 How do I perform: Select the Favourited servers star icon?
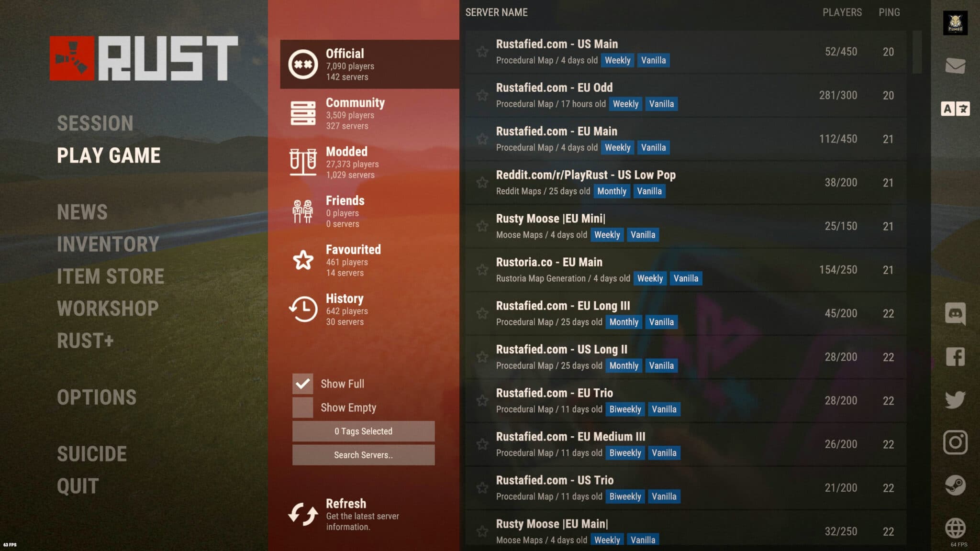click(x=303, y=259)
